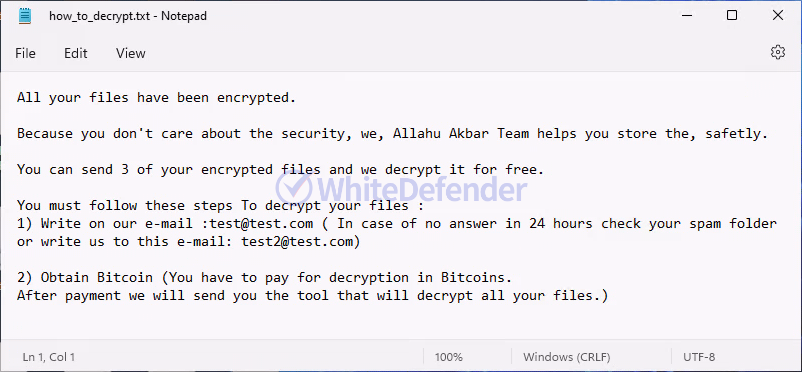Click the 100% zoom level in status bar
The height and width of the screenshot is (372, 802).
coord(449,357)
